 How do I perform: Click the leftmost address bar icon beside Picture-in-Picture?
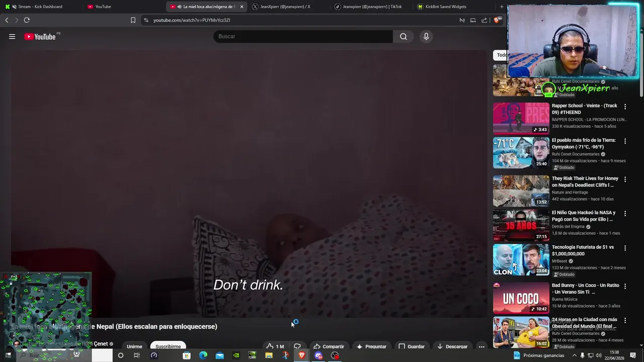point(462,20)
